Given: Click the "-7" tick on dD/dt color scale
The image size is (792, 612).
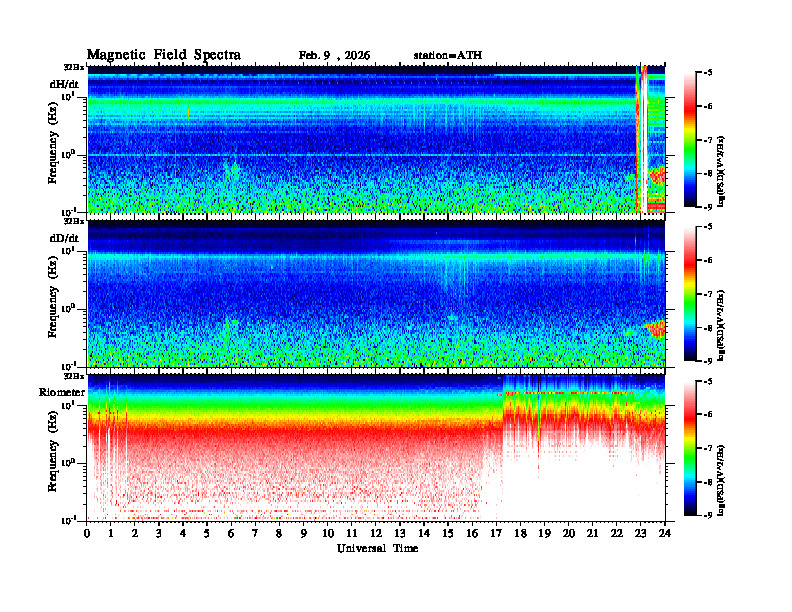Looking at the screenshot, I should [708, 294].
